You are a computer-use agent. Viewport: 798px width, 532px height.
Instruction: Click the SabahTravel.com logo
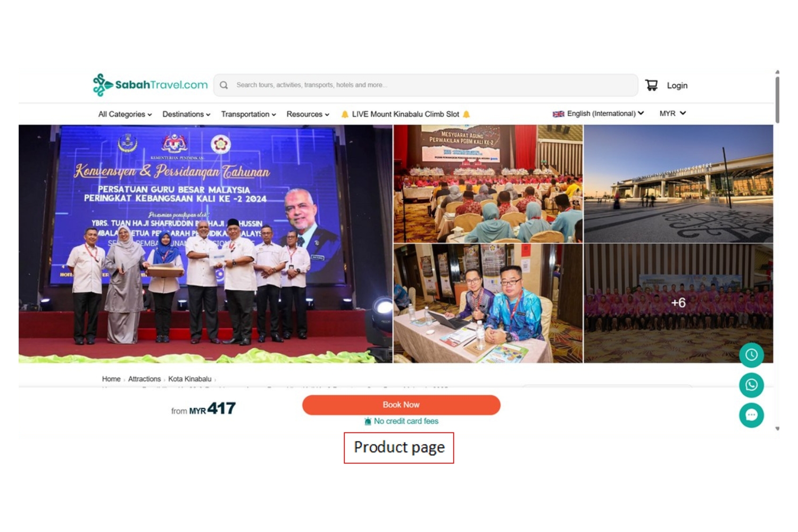coord(150,85)
